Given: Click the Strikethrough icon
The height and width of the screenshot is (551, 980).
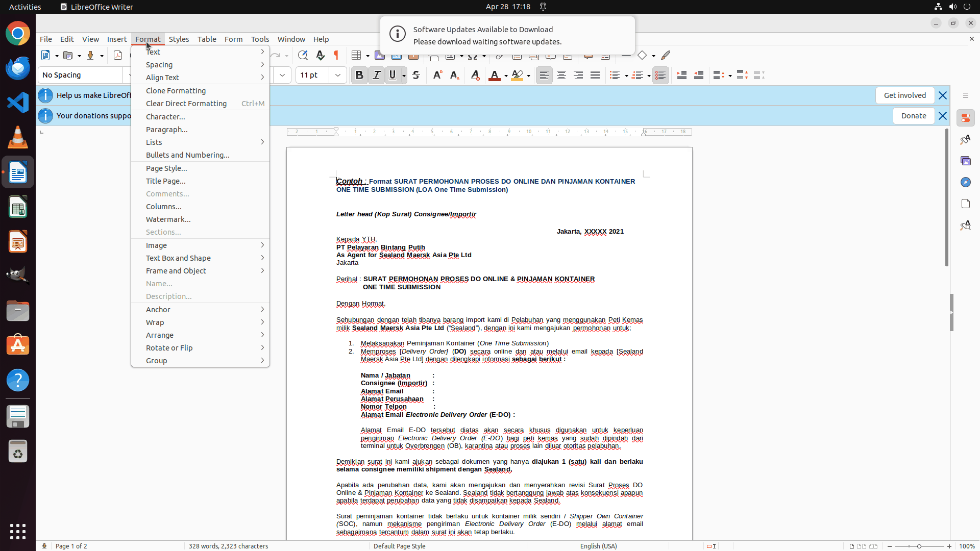Looking at the screenshot, I should pos(416,75).
